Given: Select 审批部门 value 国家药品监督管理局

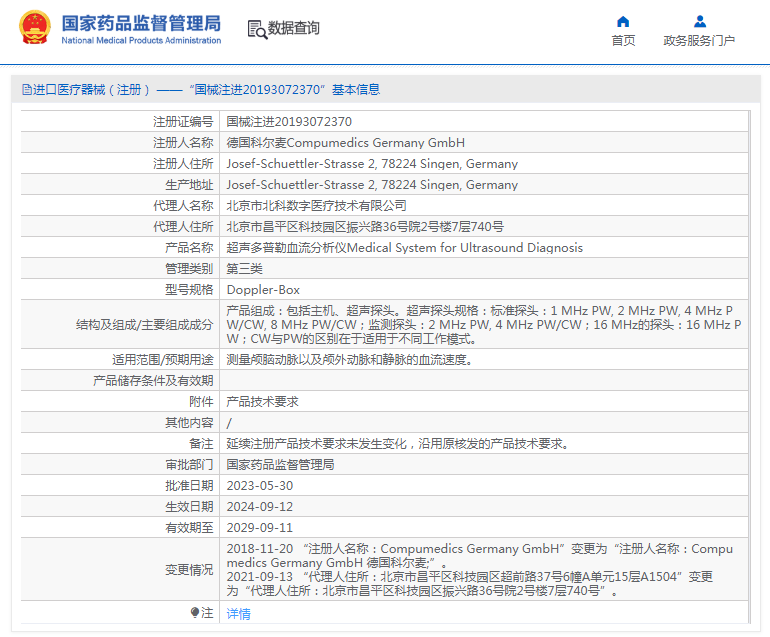Looking at the screenshot, I should click(x=280, y=465).
